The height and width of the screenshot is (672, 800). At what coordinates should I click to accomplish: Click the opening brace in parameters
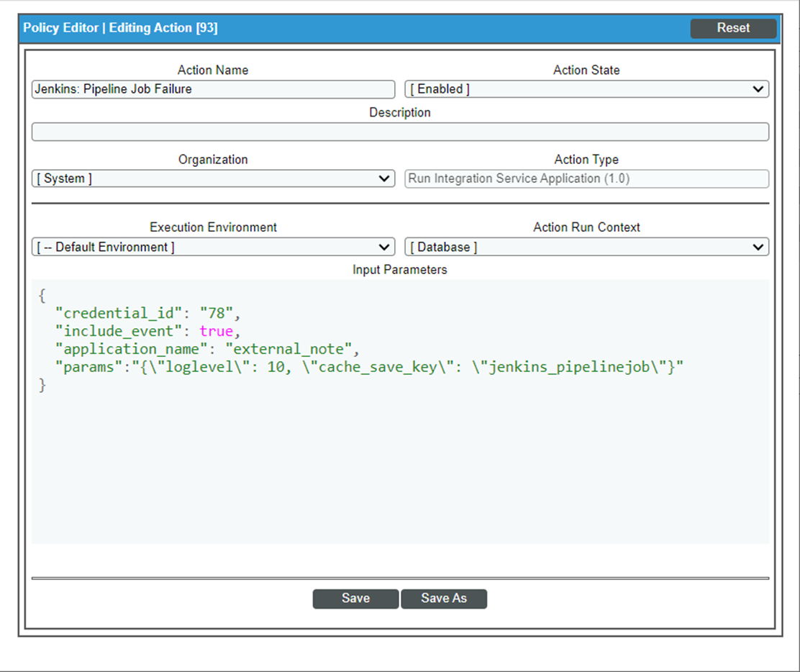click(x=42, y=296)
